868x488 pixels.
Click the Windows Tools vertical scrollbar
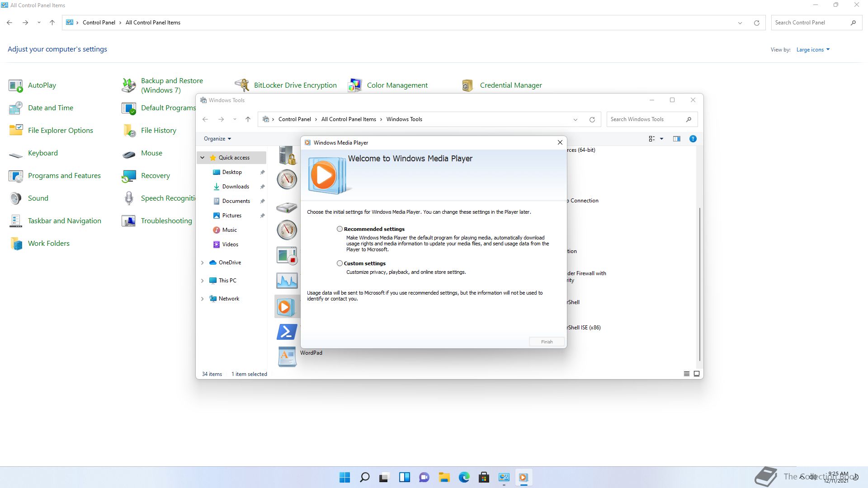coord(700,285)
